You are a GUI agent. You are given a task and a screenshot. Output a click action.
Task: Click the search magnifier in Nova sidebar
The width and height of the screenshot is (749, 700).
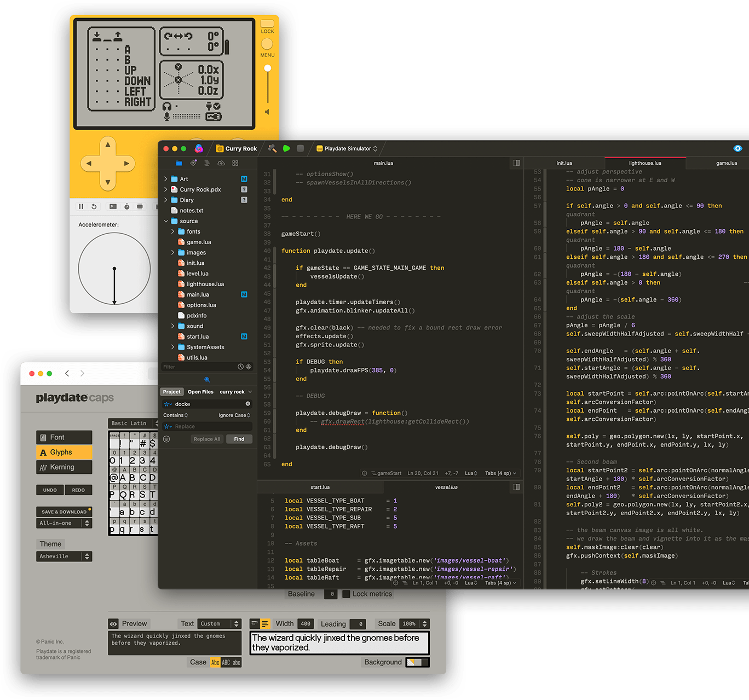[207, 379]
